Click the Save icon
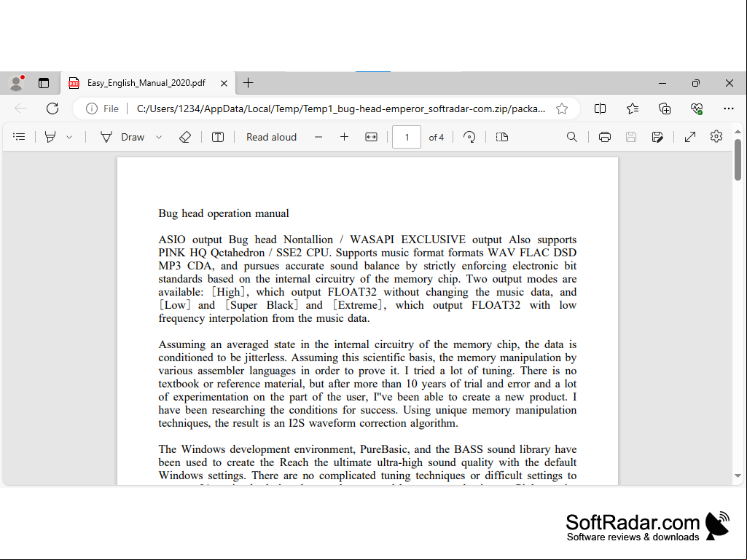This screenshot has height=560, width=747. pos(630,137)
